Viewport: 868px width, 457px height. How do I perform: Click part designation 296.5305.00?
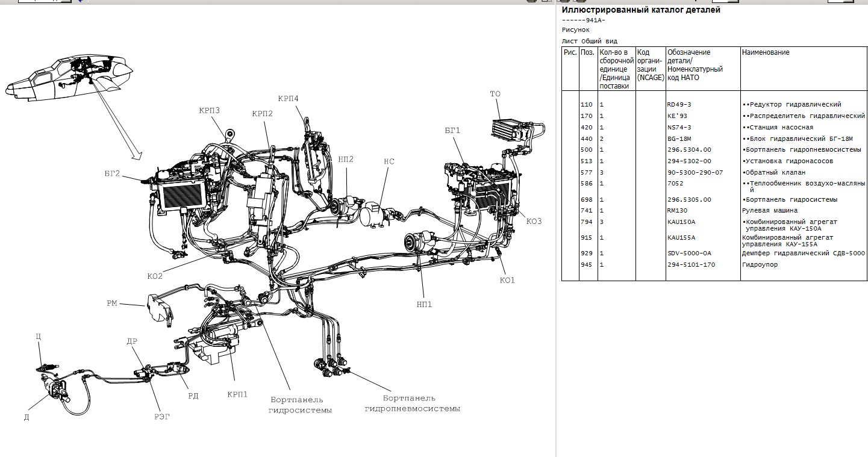coord(689,199)
